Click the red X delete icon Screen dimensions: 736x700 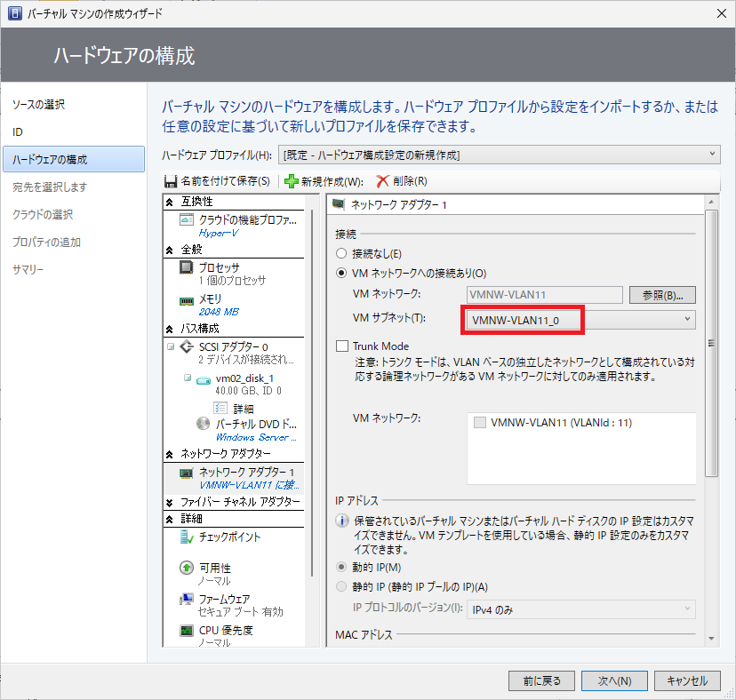383,181
